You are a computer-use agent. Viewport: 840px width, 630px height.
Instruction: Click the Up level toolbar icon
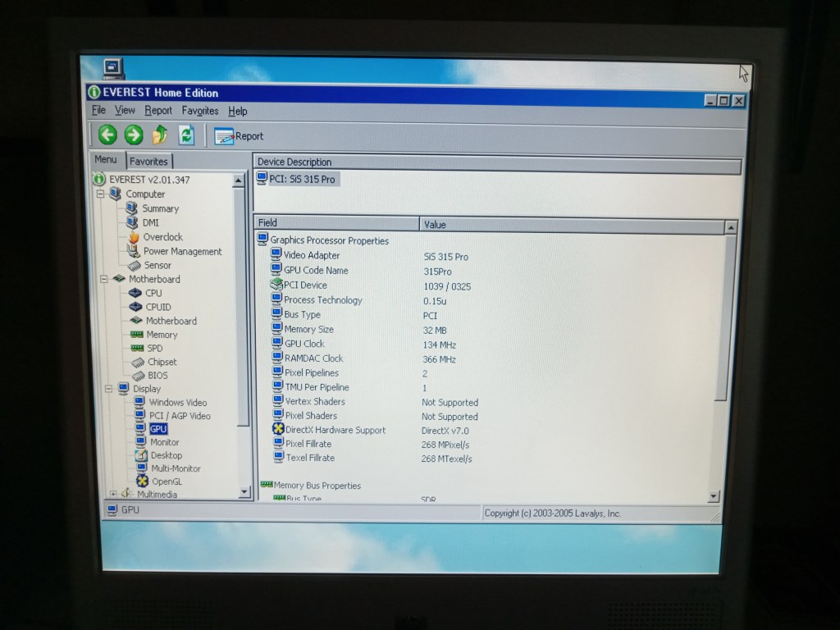tap(160, 135)
